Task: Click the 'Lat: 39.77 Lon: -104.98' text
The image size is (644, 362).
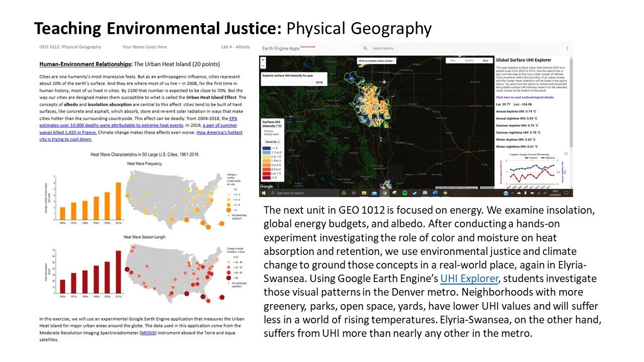Action: [x=514, y=105]
